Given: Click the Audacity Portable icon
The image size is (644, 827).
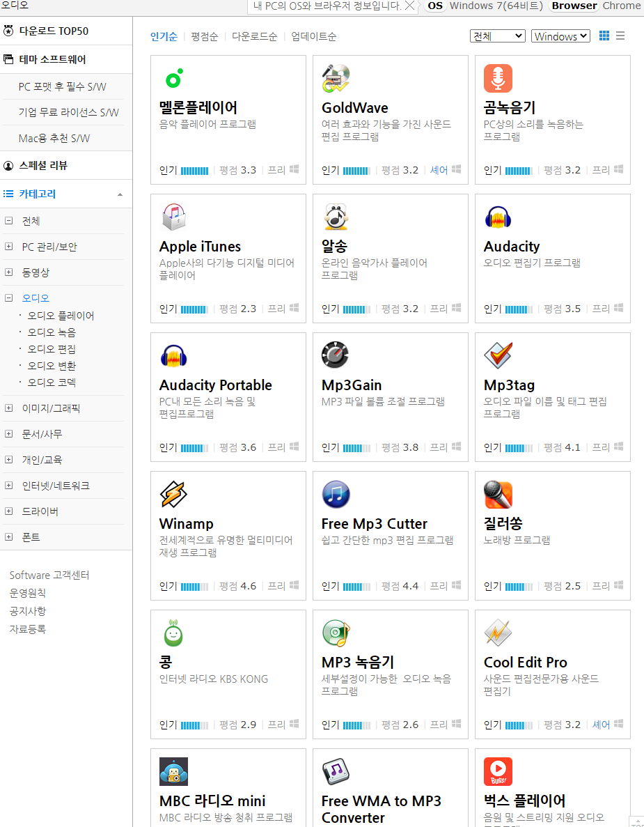Looking at the screenshot, I should [174, 356].
